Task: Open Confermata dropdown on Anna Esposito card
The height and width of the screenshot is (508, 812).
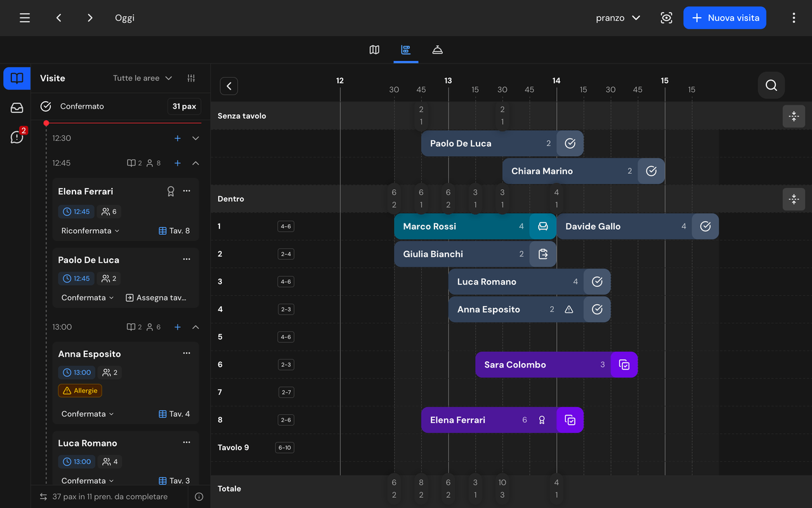Action: coord(88,413)
